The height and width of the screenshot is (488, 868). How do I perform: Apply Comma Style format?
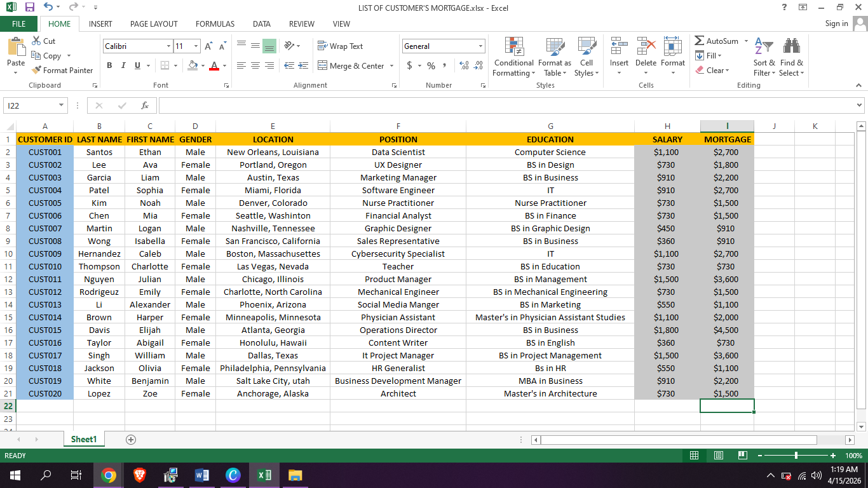click(444, 65)
